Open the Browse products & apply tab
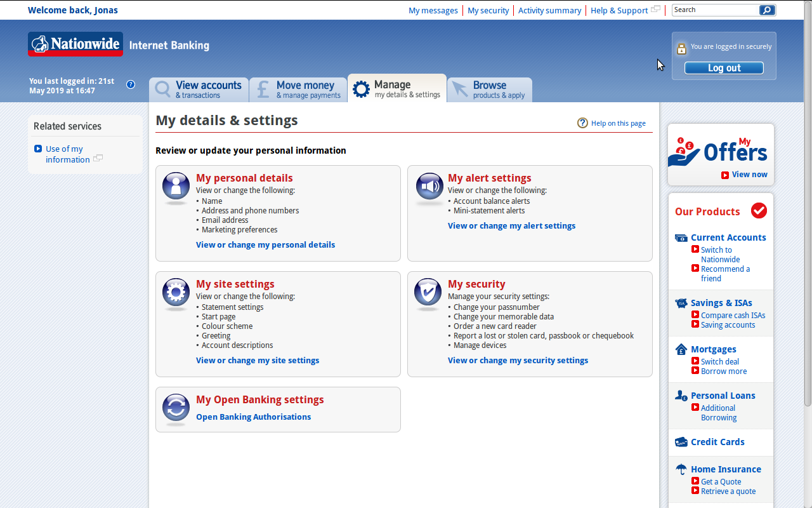 (x=490, y=90)
